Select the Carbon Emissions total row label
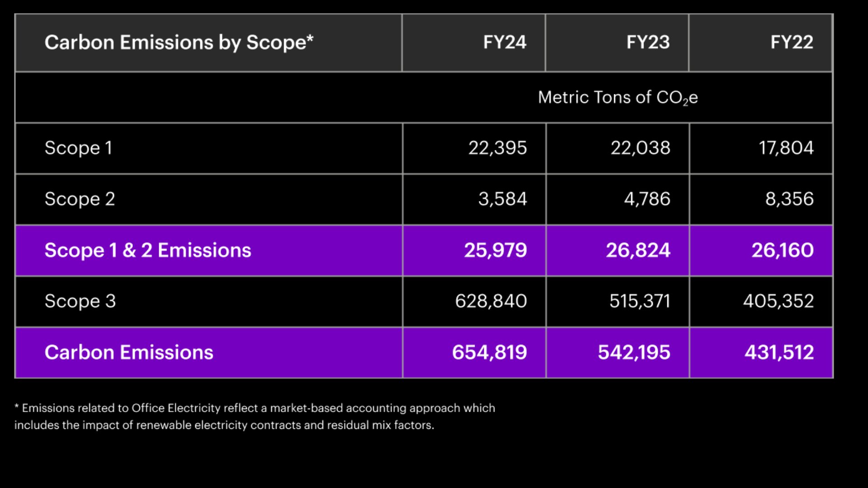This screenshot has width=868, height=488. coord(129,352)
